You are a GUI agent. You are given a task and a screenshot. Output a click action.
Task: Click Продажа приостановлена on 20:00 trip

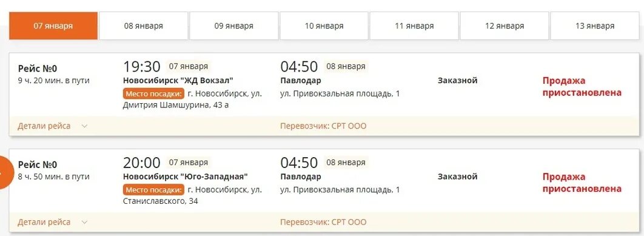[582, 183]
